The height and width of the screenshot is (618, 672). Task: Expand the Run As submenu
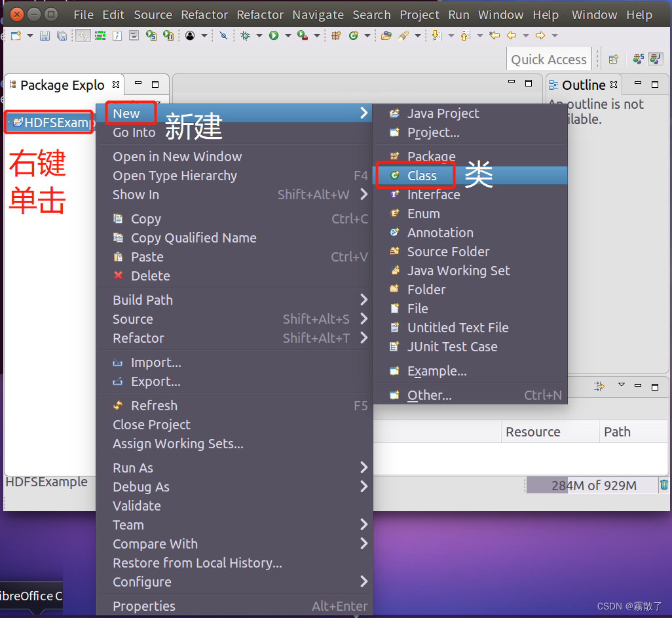[234, 468]
